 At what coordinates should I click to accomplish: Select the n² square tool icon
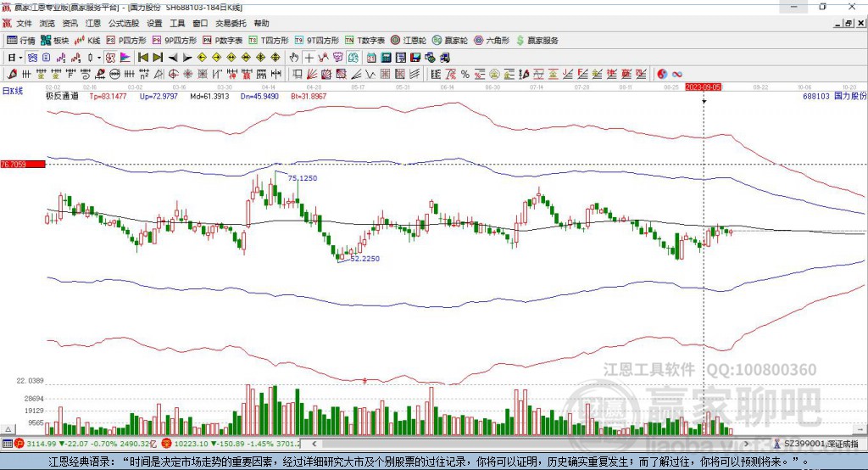pos(144,74)
